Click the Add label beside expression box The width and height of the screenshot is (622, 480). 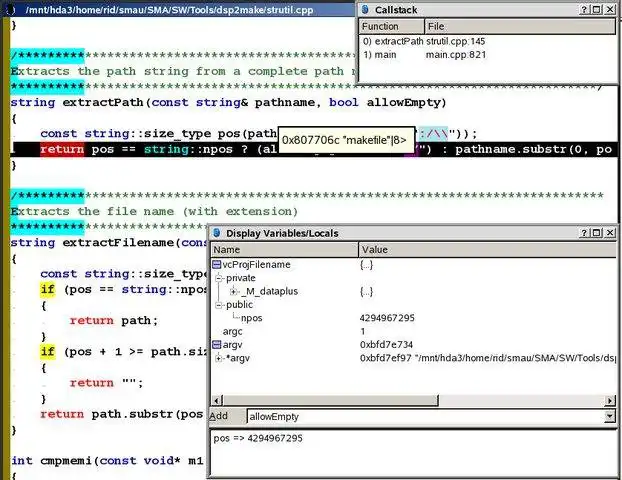click(x=219, y=416)
